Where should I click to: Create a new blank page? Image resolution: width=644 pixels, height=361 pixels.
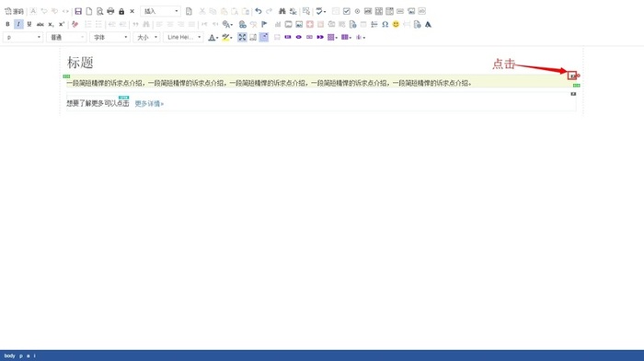point(88,12)
